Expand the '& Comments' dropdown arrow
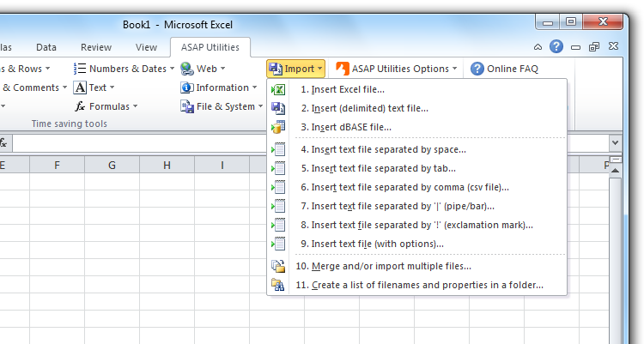The width and height of the screenshot is (644, 344). click(x=64, y=88)
